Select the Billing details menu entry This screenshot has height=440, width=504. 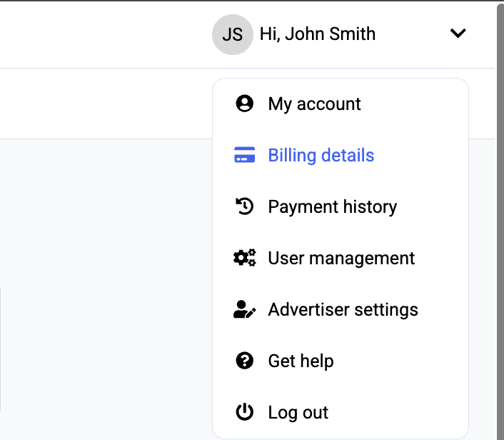coord(321,155)
